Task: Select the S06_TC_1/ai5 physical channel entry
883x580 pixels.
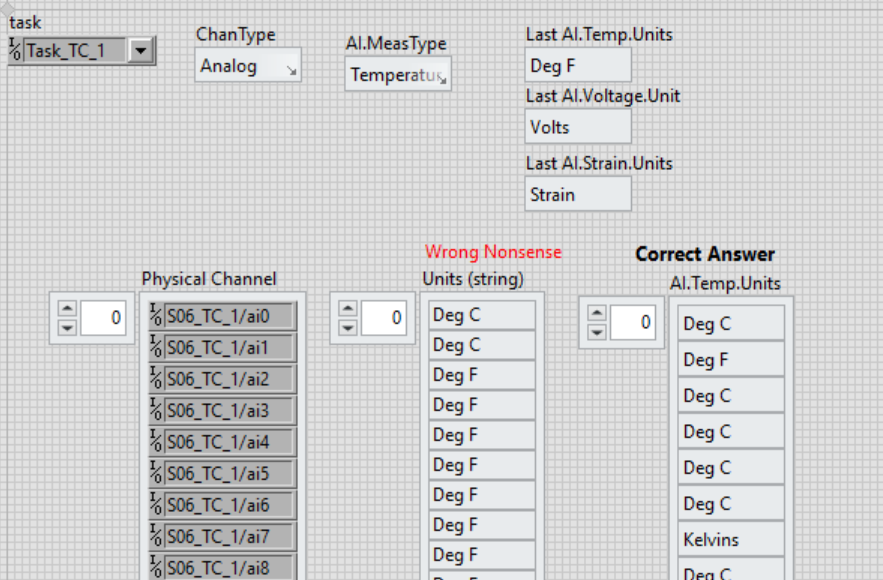Action: pyautogui.click(x=229, y=474)
